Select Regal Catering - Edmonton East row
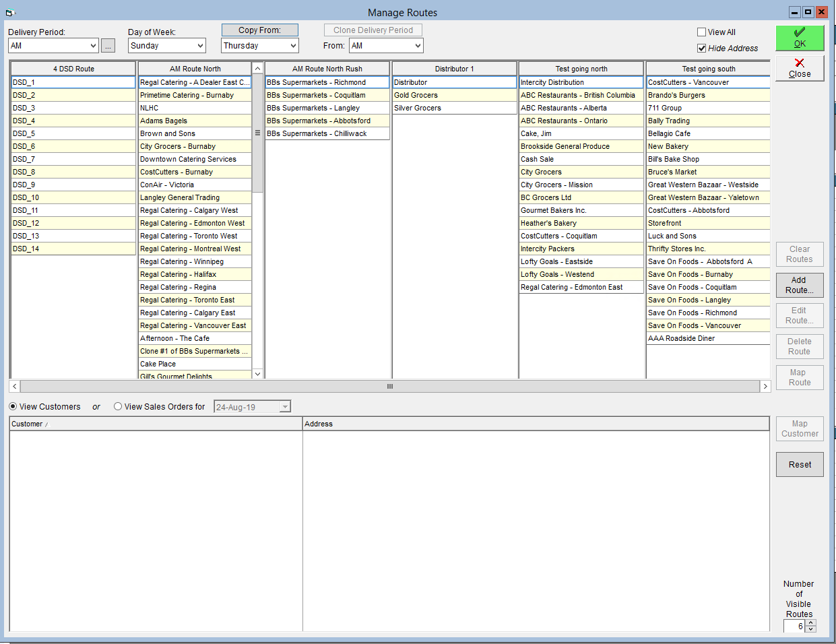 [x=581, y=287]
